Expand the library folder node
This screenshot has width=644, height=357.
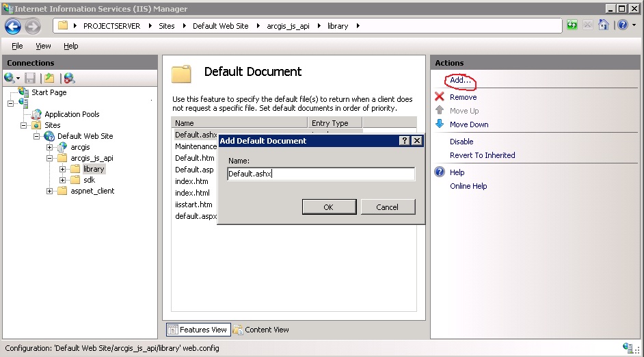pos(62,169)
